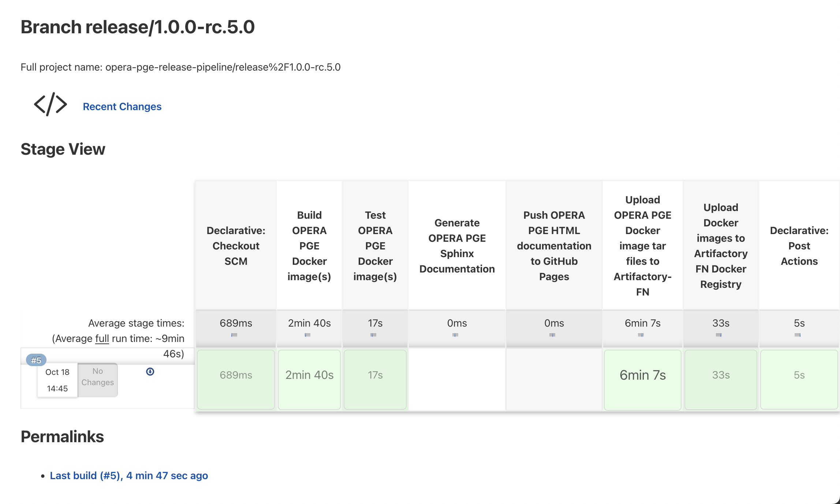Image resolution: width=840 pixels, height=504 pixels.
Task: Open the 2min 40s Build Docker image stage cell
Action: click(x=309, y=379)
